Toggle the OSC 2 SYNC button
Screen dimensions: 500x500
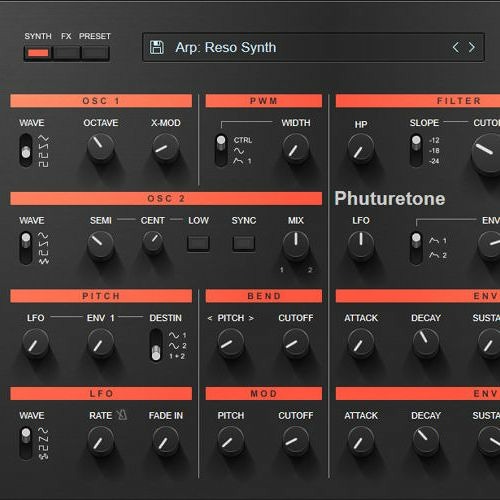point(244,243)
